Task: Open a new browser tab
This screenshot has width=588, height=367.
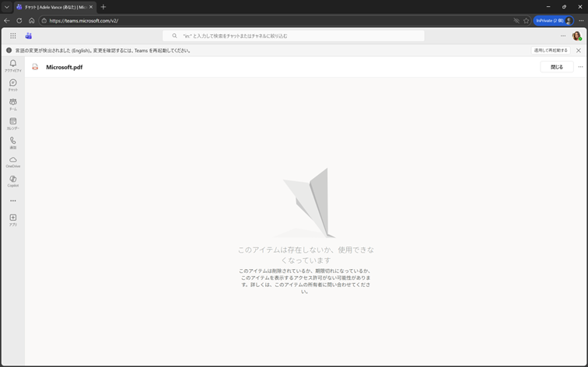Action: coord(103,7)
